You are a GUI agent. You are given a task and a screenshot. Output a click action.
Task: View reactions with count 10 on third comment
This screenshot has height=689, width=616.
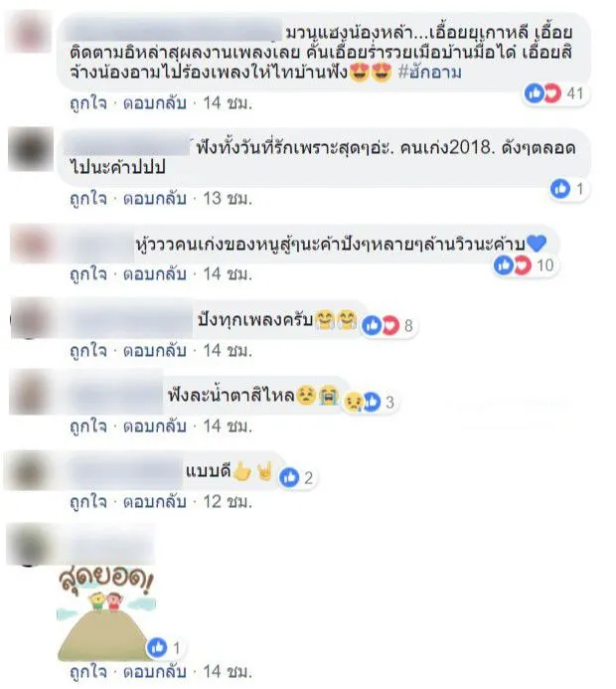(x=525, y=265)
